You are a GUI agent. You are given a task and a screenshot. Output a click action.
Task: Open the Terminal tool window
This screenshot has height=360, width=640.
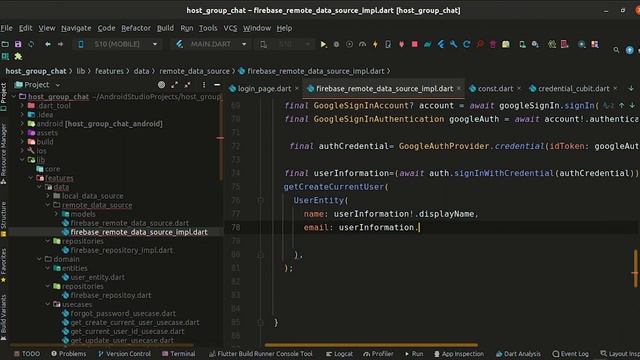[179, 354]
